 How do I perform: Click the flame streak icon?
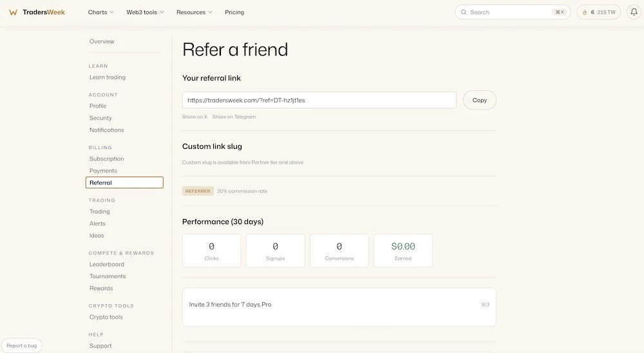tap(585, 12)
